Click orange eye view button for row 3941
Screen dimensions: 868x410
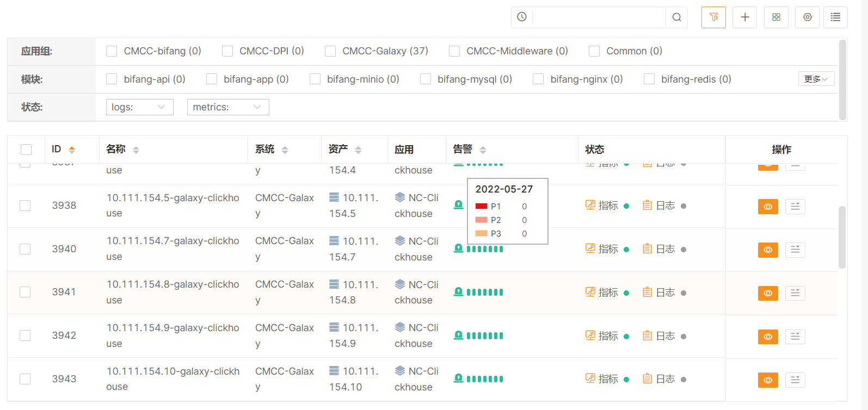(768, 293)
